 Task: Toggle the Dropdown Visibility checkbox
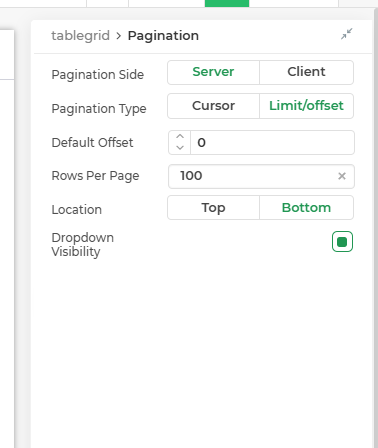pos(342,242)
